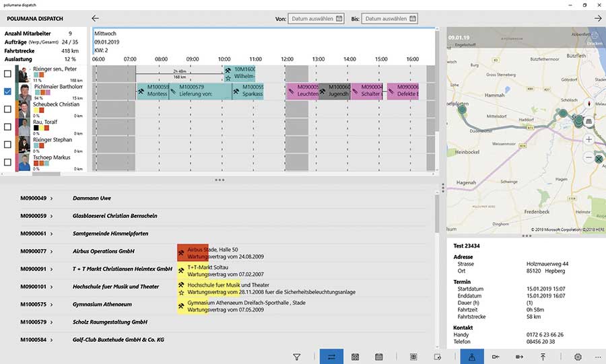
Task: Click Pichlmaier Bartholom's photo thumbnail
Action: (24, 92)
